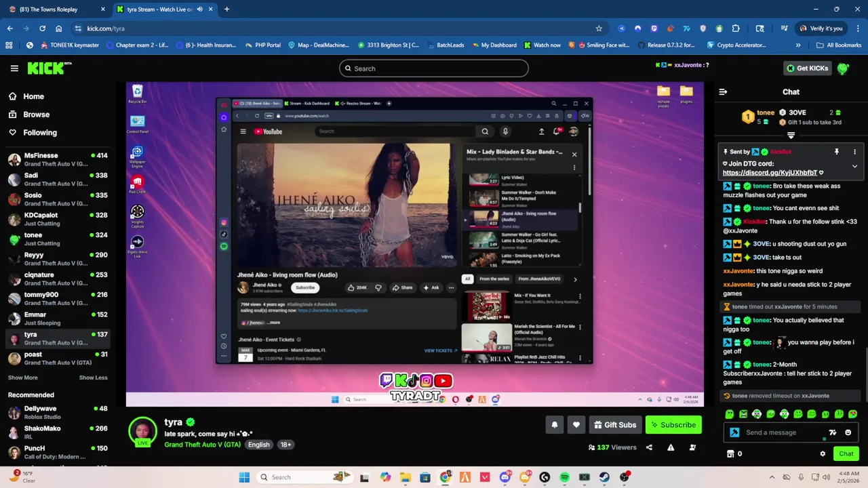The image size is (868, 488).
Task: Click the KICK logo
Action: 49,68
